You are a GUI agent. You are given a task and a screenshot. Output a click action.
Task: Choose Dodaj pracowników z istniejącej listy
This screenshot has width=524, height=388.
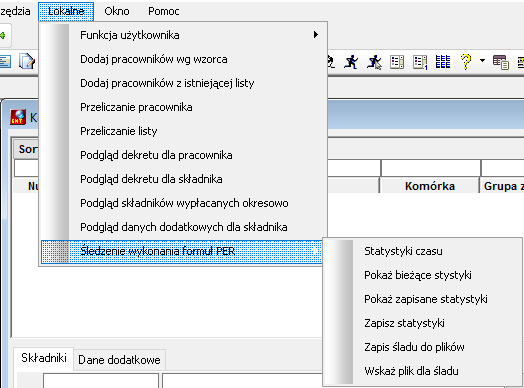coord(183,83)
